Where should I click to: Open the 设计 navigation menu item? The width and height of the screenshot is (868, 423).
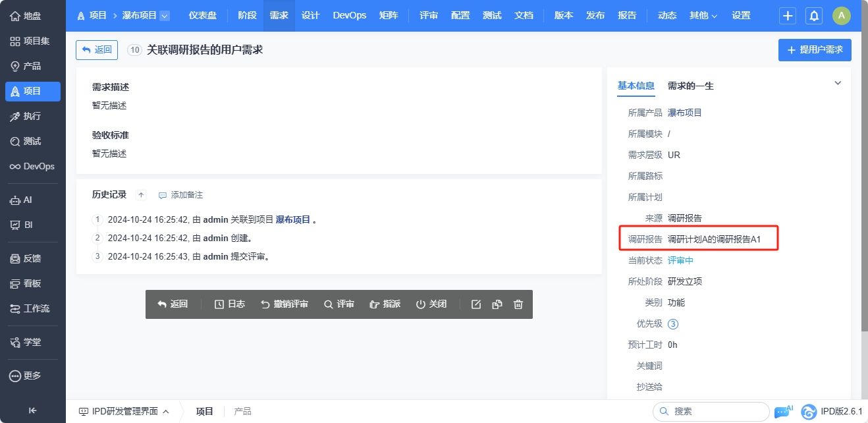[310, 16]
